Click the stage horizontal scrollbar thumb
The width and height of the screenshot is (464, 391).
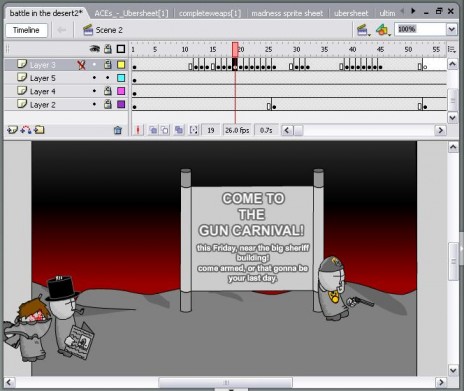[226, 382]
